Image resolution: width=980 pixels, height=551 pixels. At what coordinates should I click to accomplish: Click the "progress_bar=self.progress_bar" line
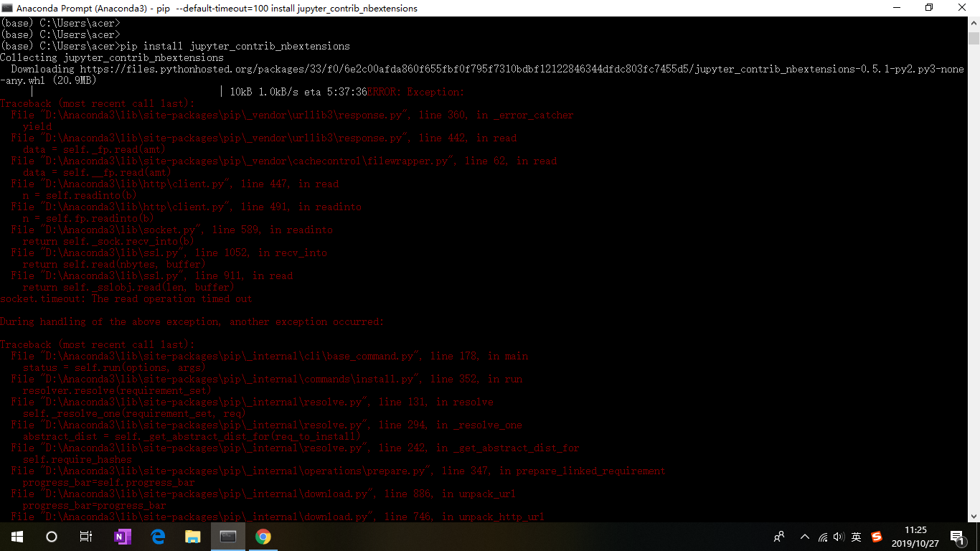click(108, 482)
